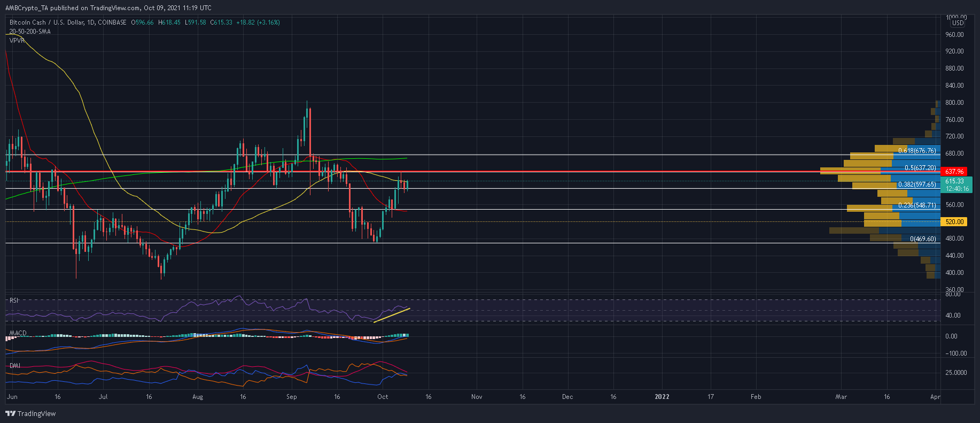The image size is (980, 423).
Task: Click the Sep label on the time axis
Action: [x=291, y=397]
